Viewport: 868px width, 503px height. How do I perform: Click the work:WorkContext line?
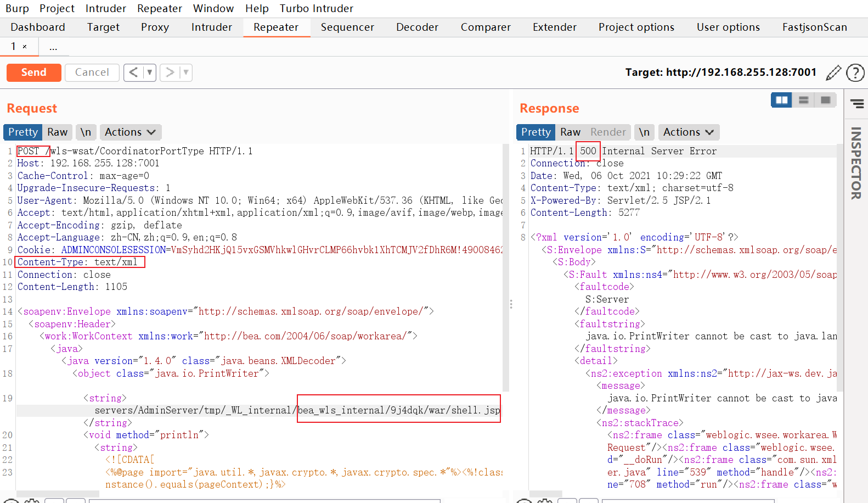[x=228, y=336]
